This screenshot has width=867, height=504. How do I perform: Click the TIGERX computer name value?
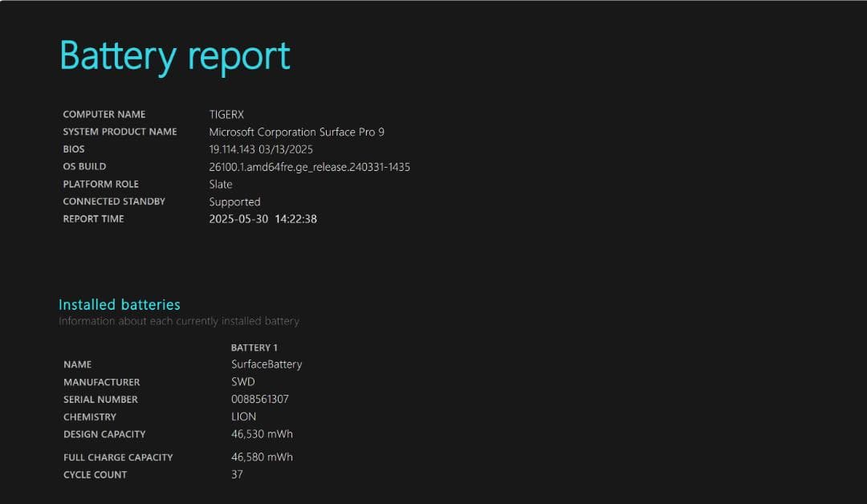tap(226, 114)
